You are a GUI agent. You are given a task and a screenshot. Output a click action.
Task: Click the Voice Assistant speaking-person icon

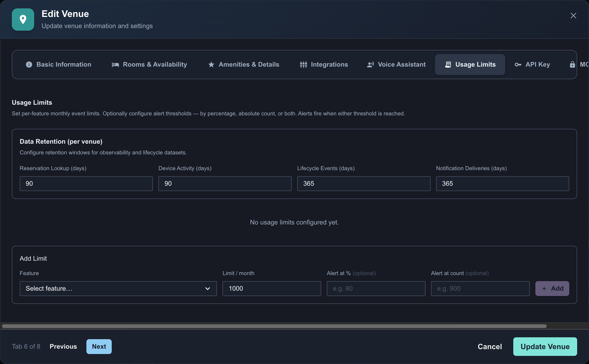pyautogui.click(x=370, y=65)
